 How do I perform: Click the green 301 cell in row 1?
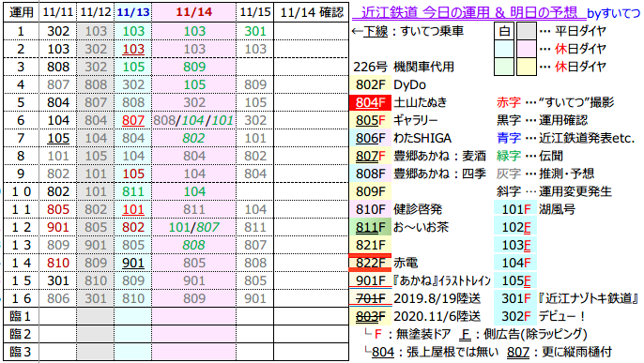coord(255,31)
